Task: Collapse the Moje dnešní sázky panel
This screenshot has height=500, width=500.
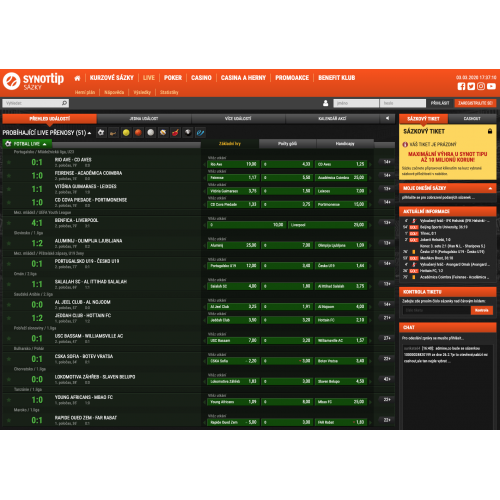Action: [490, 188]
